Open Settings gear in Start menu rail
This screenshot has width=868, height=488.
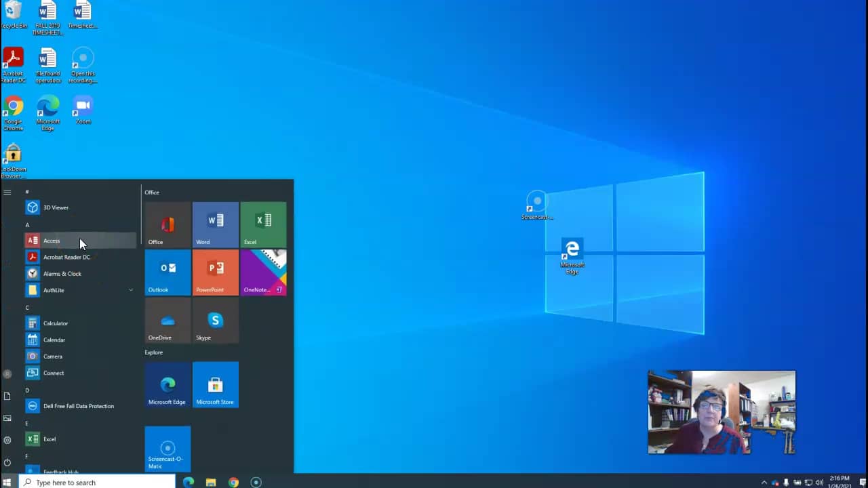click(x=7, y=440)
